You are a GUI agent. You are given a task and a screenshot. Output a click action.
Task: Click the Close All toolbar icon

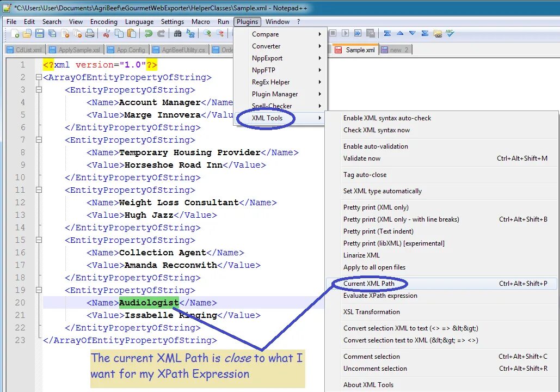tap(77, 34)
